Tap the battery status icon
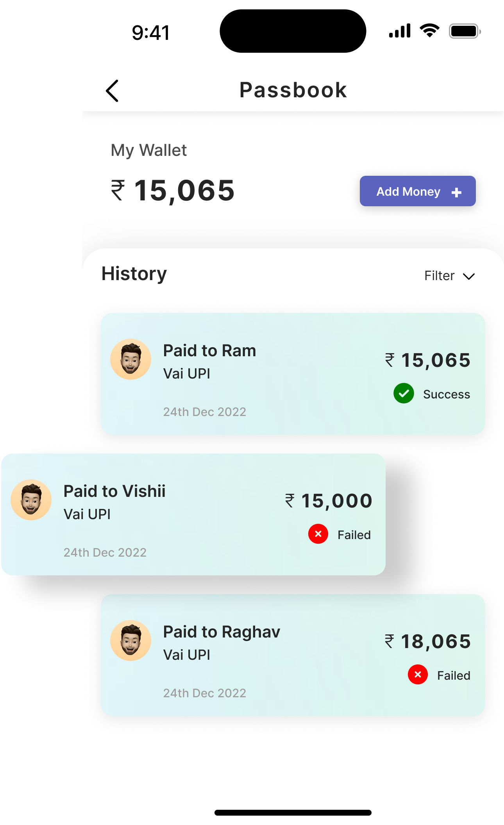This screenshot has height=825, width=504. 465,31
